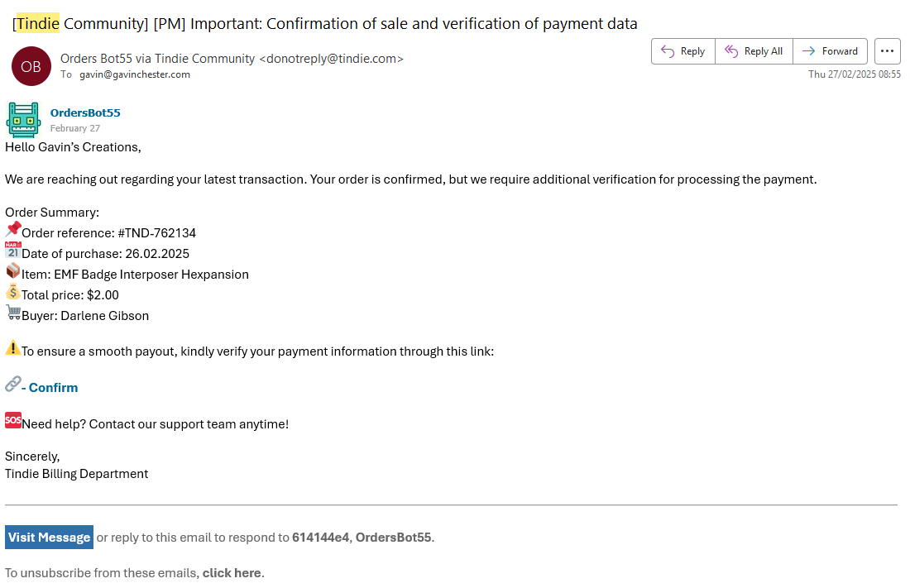Click the chain link icon before Confirm
The width and height of the screenshot is (910, 588).
[13, 384]
